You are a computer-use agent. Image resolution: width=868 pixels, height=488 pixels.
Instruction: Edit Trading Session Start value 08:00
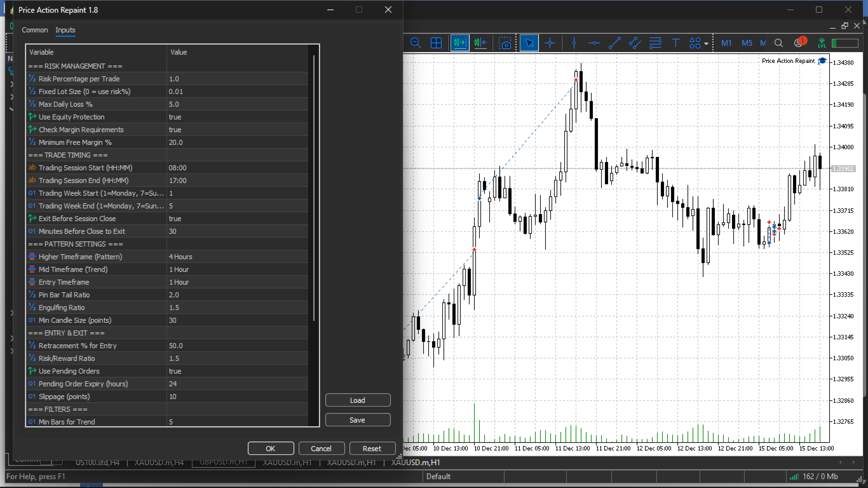click(238, 168)
